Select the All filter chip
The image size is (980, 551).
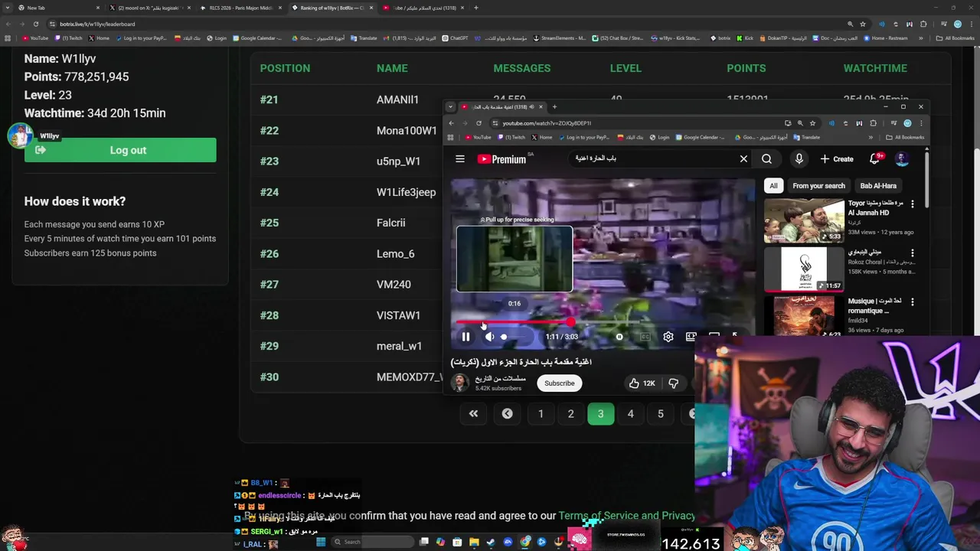click(x=773, y=186)
